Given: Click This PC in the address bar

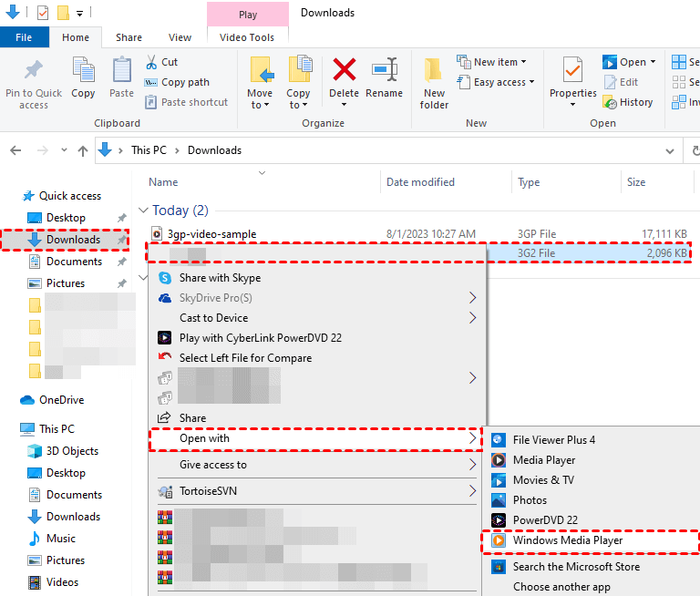Looking at the screenshot, I should click(x=149, y=150).
